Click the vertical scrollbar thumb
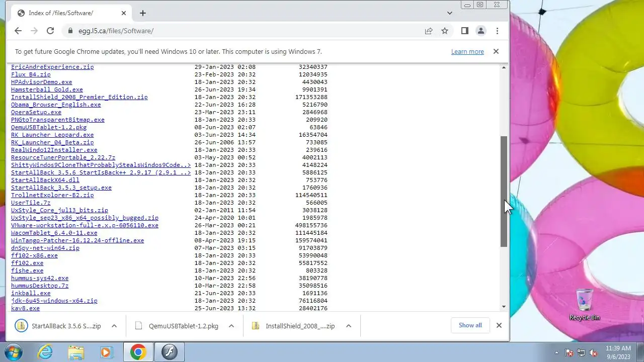This screenshot has height=362, width=644. (x=504, y=191)
